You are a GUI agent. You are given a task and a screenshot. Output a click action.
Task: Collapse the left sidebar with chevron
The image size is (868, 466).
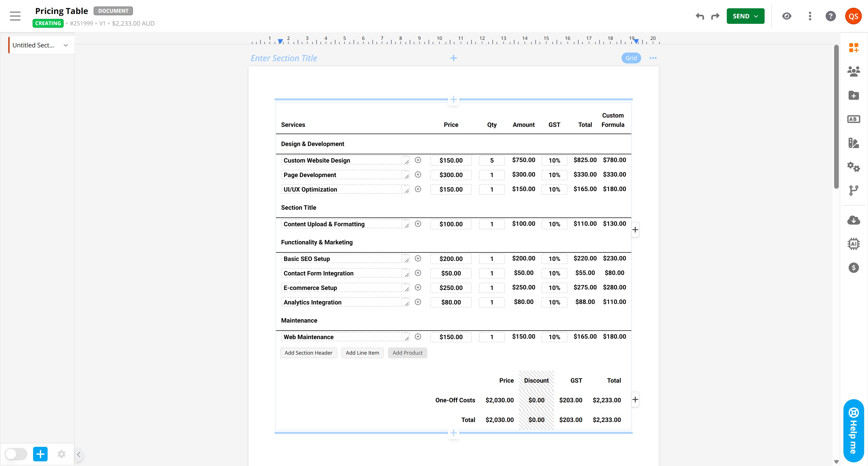(79, 454)
